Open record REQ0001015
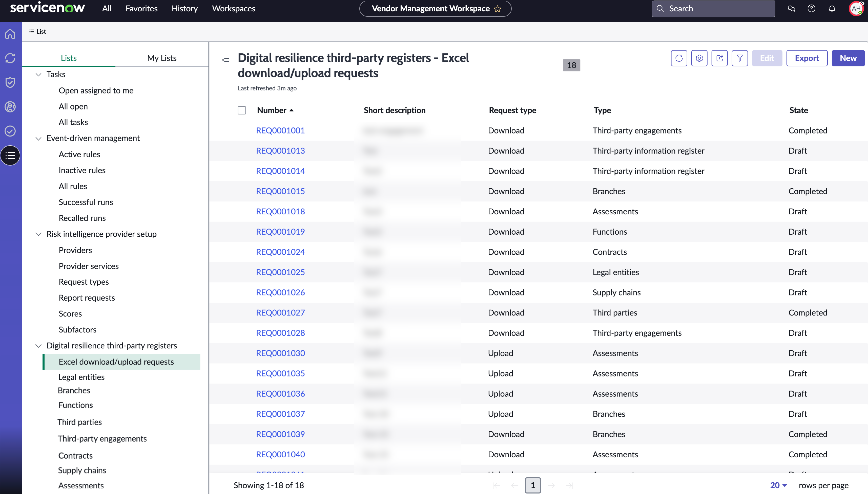Viewport: 868px width, 494px height. click(x=280, y=191)
